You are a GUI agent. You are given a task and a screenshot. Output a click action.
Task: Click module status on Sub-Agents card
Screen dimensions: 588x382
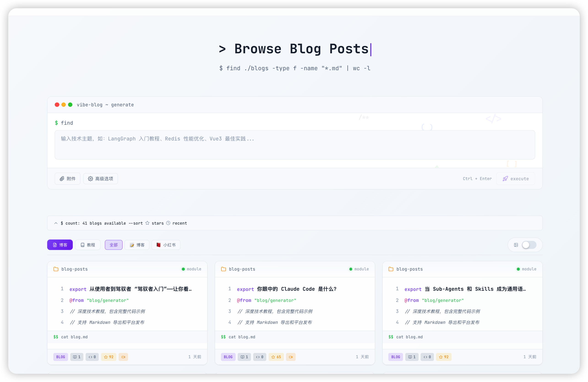[526, 269]
